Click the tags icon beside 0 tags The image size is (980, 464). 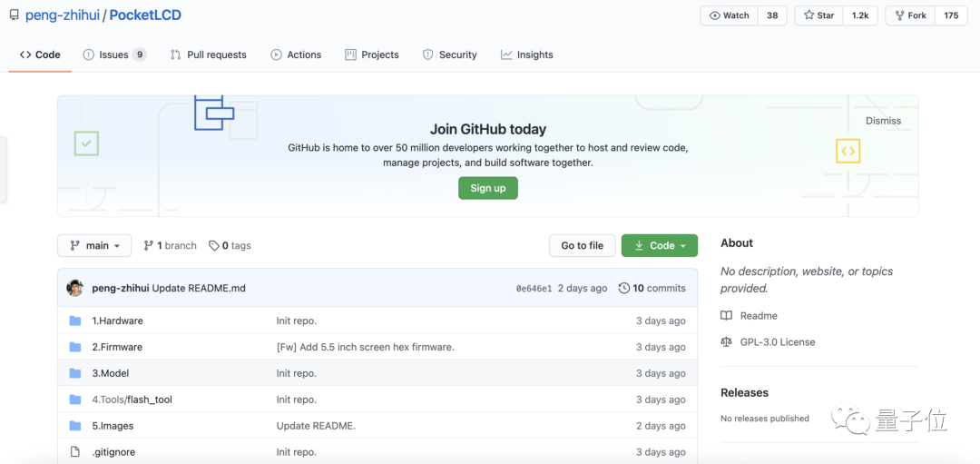click(x=214, y=246)
